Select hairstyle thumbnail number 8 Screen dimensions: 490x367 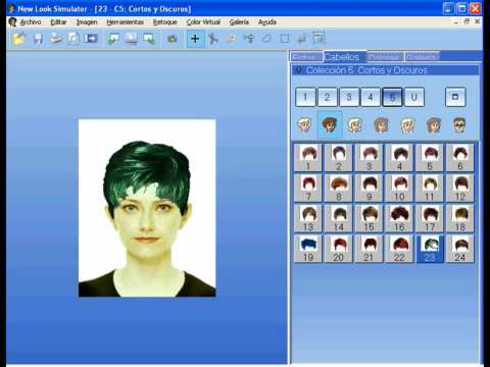click(339, 188)
